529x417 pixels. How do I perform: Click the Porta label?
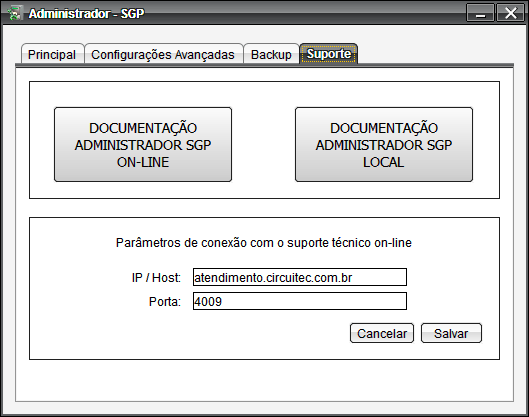coord(165,302)
